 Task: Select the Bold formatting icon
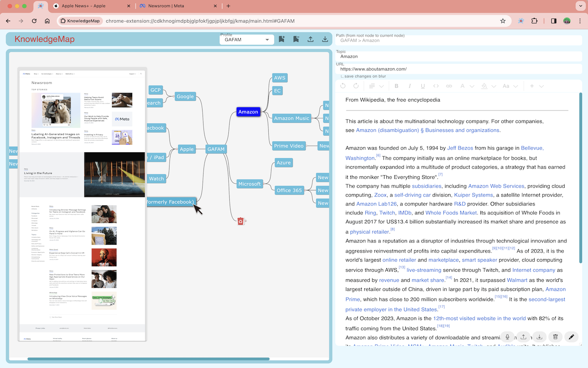tap(396, 86)
